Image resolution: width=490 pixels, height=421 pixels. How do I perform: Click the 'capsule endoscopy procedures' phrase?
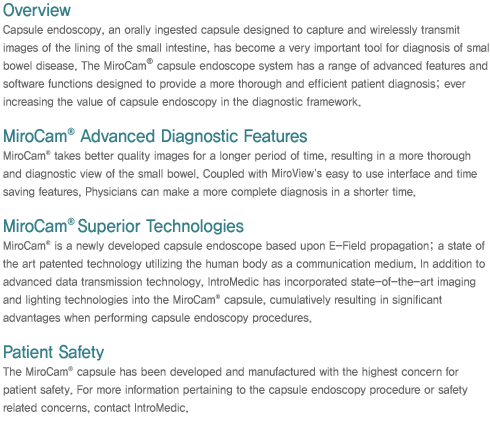pyautogui.click(x=230, y=318)
